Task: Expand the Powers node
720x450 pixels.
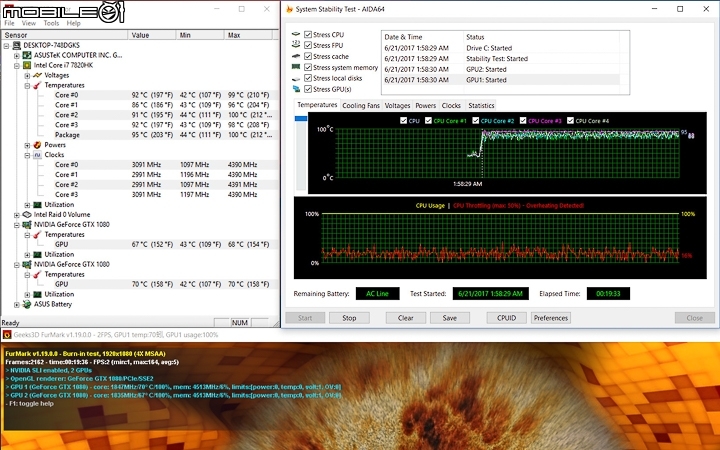Action: click(28, 146)
